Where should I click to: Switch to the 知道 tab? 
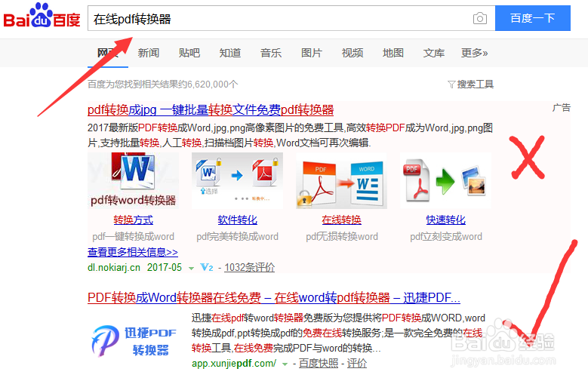230,53
